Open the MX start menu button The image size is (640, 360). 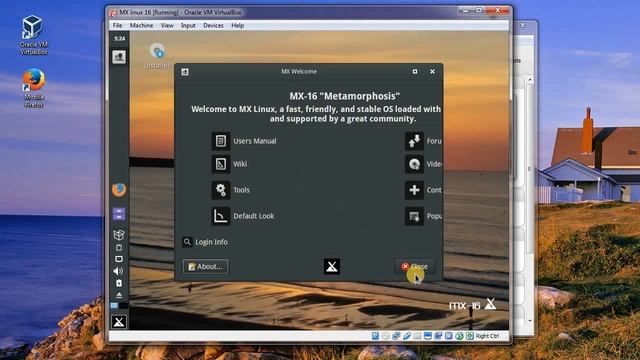[119, 322]
